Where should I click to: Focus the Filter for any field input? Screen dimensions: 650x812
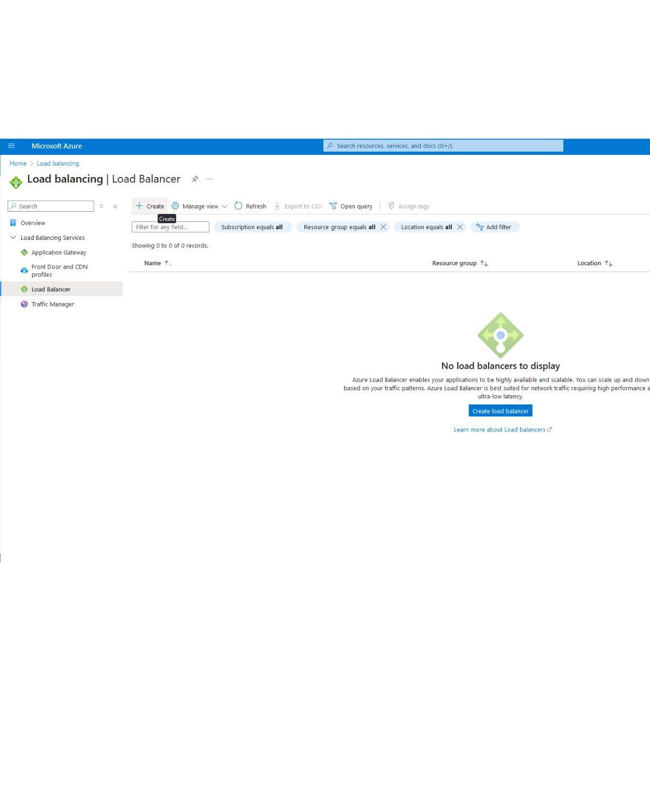(171, 227)
